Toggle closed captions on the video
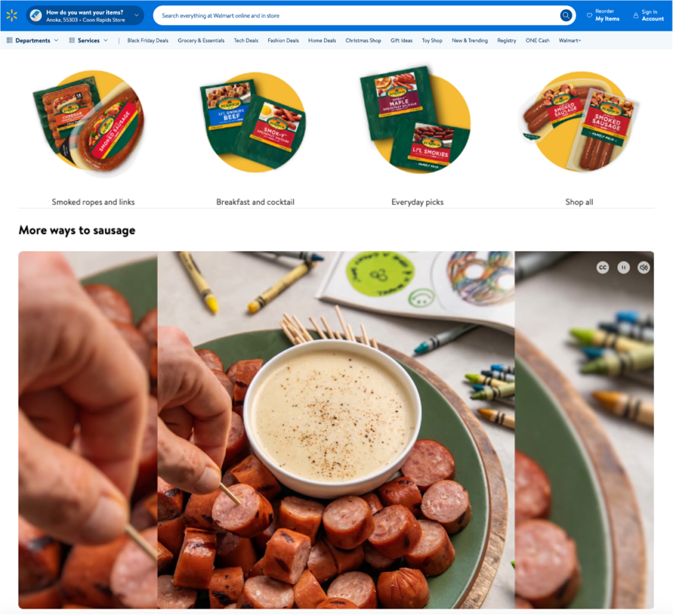 [603, 268]
